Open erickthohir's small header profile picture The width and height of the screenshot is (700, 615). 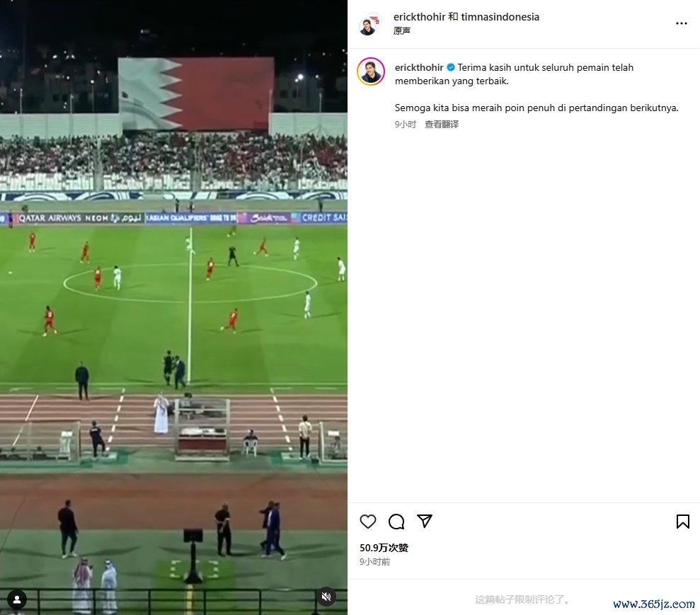coord(369,25)
